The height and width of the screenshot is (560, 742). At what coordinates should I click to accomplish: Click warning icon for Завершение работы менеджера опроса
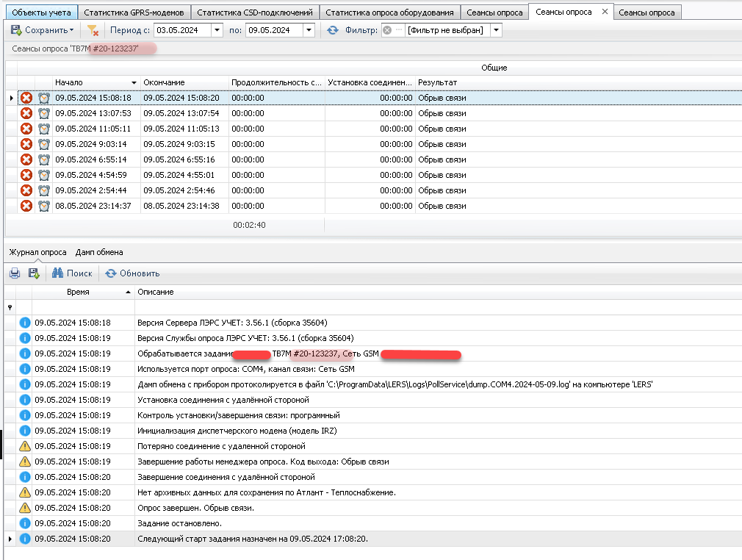point(24,462)
